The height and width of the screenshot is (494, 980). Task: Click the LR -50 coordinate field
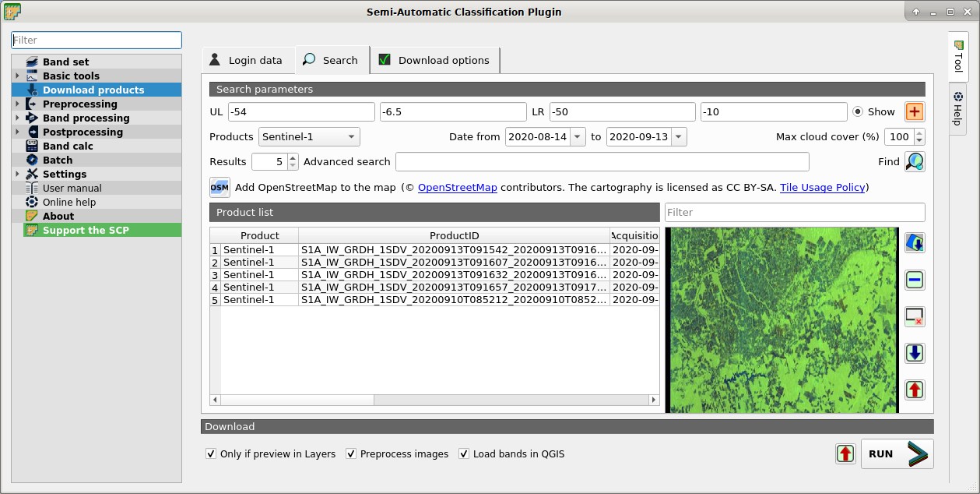click(623, 111)
